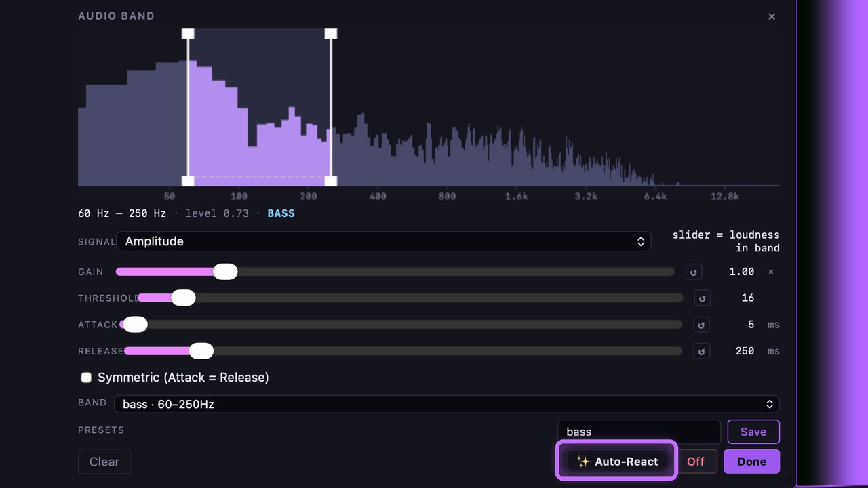Click the Gain value 1.00

tap(741, 272)
